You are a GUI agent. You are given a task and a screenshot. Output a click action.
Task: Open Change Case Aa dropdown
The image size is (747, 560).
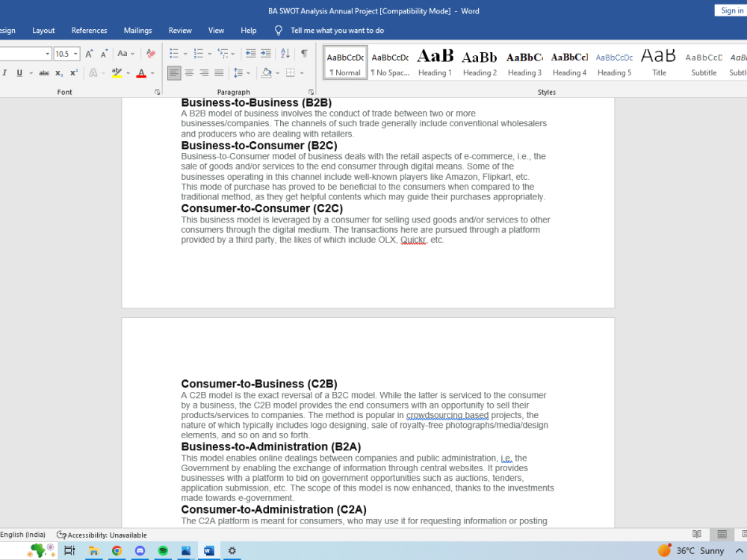(125, 53)
